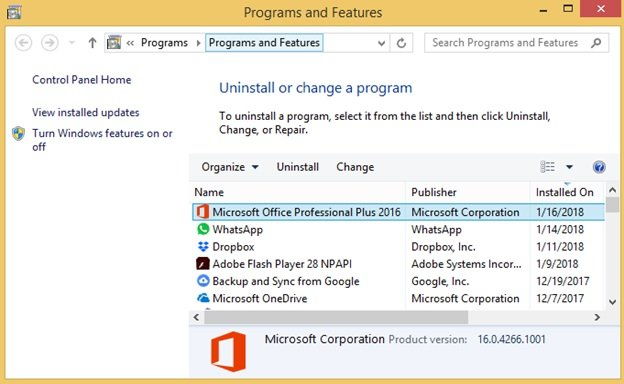The width and height of the screenshot is (624, 384).
Task: Click the OneDrive cloud icon
Action: click(x=203, y=298)
